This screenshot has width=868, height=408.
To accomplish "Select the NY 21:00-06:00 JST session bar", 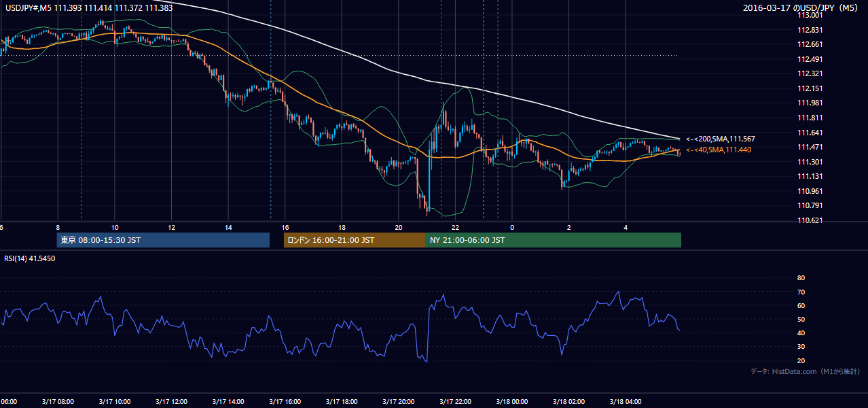I will 554,240.
